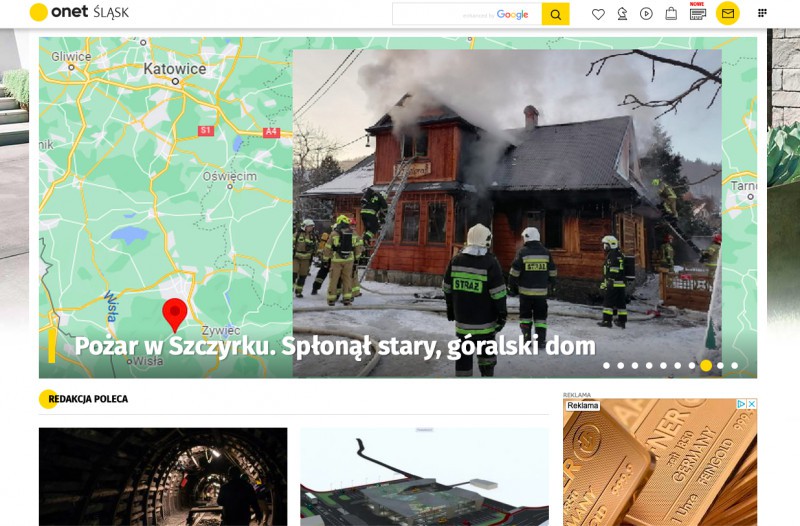The width and height of the screenshot is (800, 526).
Task: Open the mine tunnel article thumbnail
Action: (163, 476)
